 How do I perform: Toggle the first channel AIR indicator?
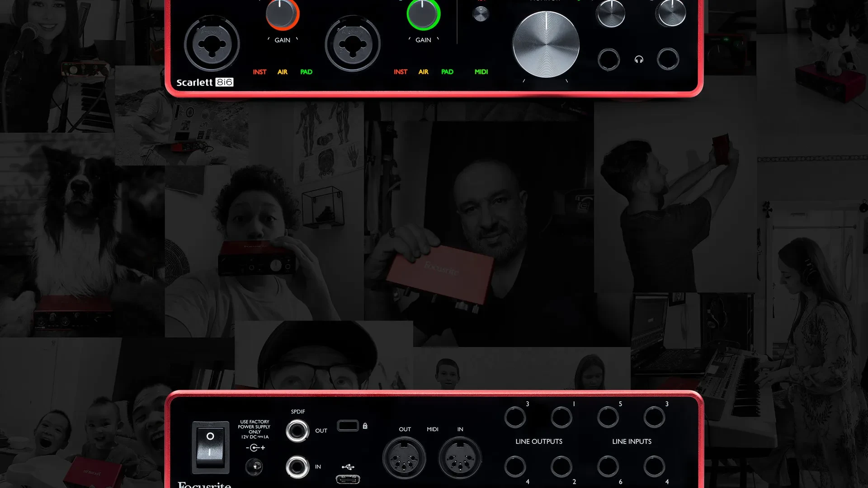(283, 72)
